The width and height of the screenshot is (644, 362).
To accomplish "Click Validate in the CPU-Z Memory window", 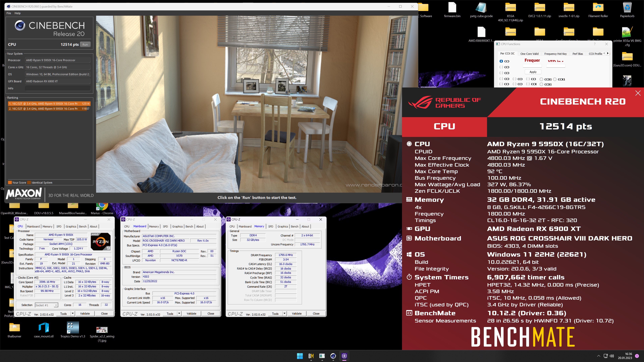I will 297,314.
